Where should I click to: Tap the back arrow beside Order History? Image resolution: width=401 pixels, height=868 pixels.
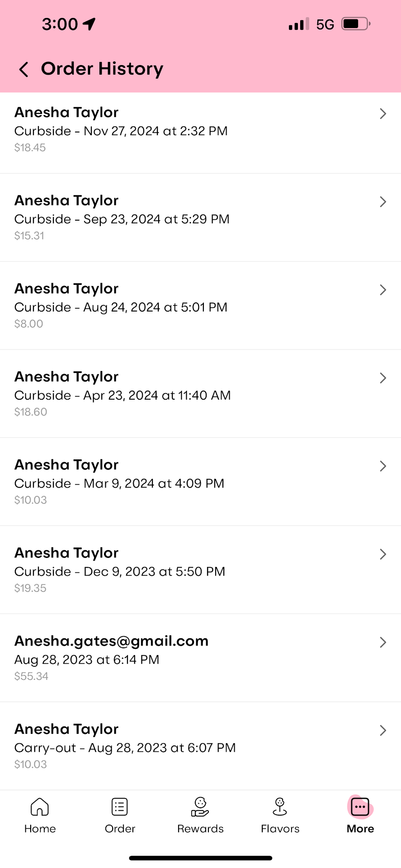[x=24, y=69]
